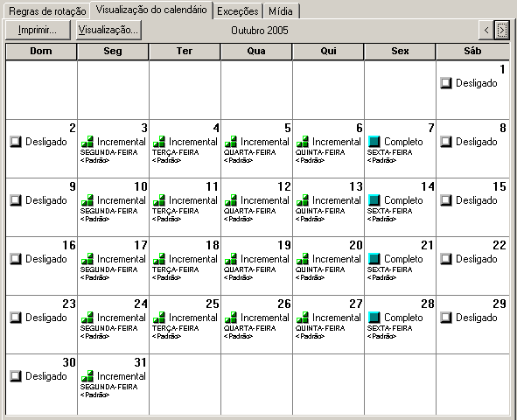
Task: Click the Incremental icon on day 12
Action: click(x=231, y=200)
